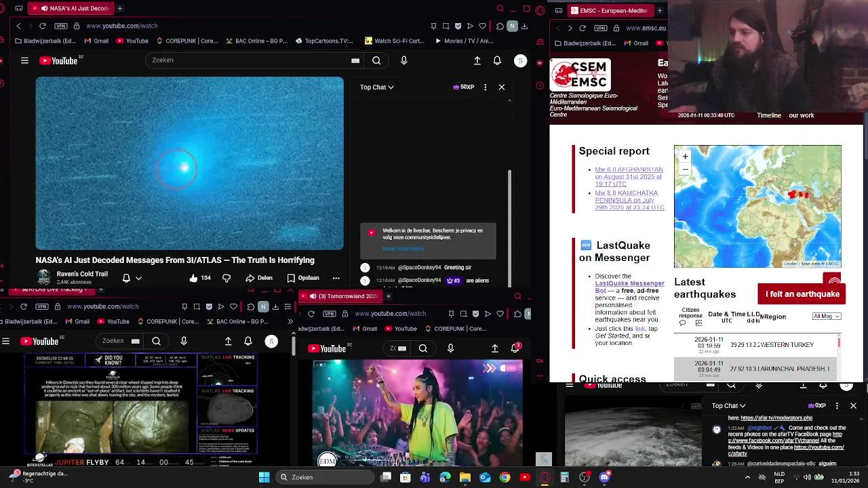Expand Top Chat dropdown in afarTV chat window

(728, 405)
